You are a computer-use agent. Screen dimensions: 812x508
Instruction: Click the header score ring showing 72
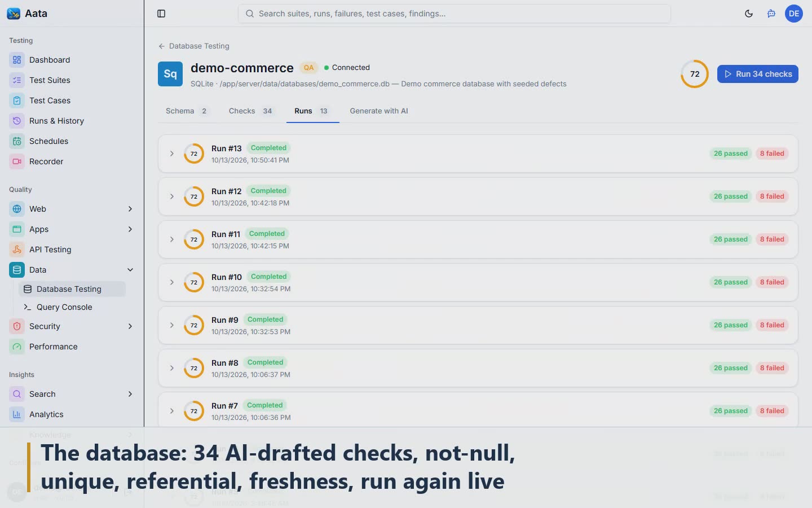click(x=695, y=74)
